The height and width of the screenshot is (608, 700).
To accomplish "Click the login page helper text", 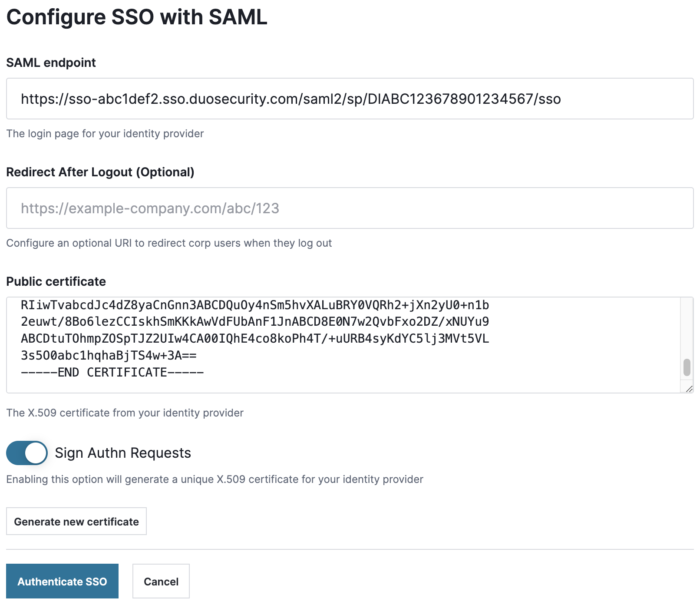I will (x=105, y=134).
